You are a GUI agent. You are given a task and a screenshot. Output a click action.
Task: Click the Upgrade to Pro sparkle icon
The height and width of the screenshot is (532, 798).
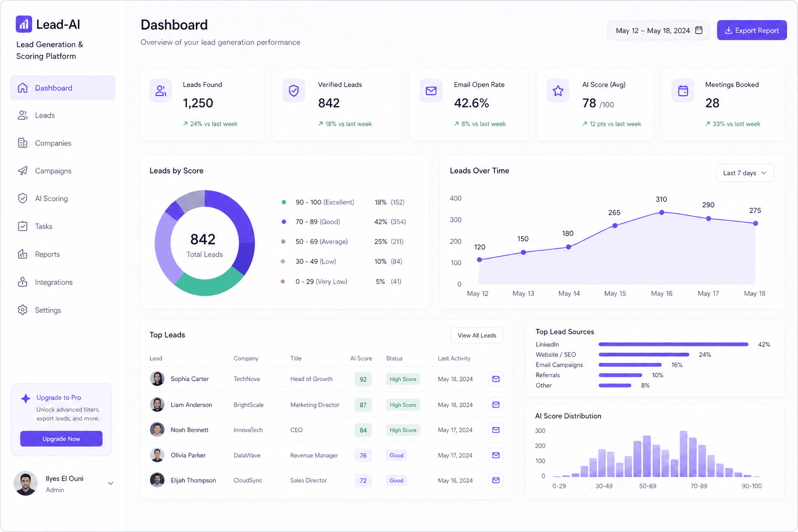(25, 398)
